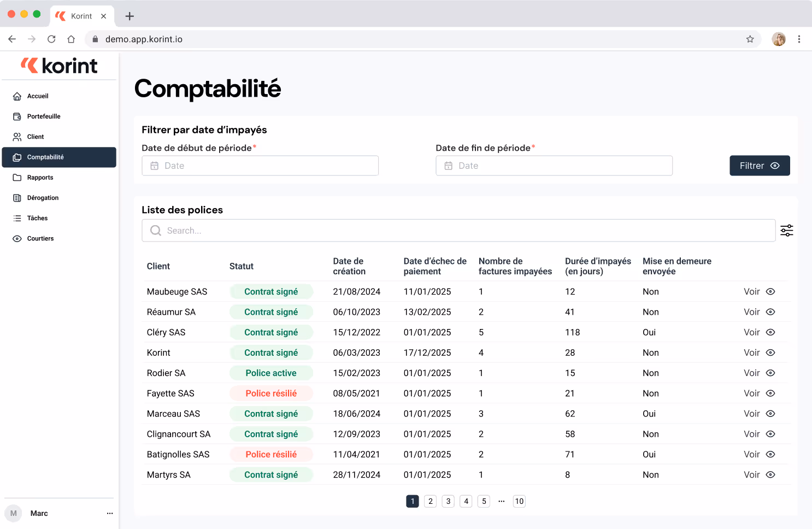Click the Accueil home icon
812x529 pixels.
click(17, 96)
